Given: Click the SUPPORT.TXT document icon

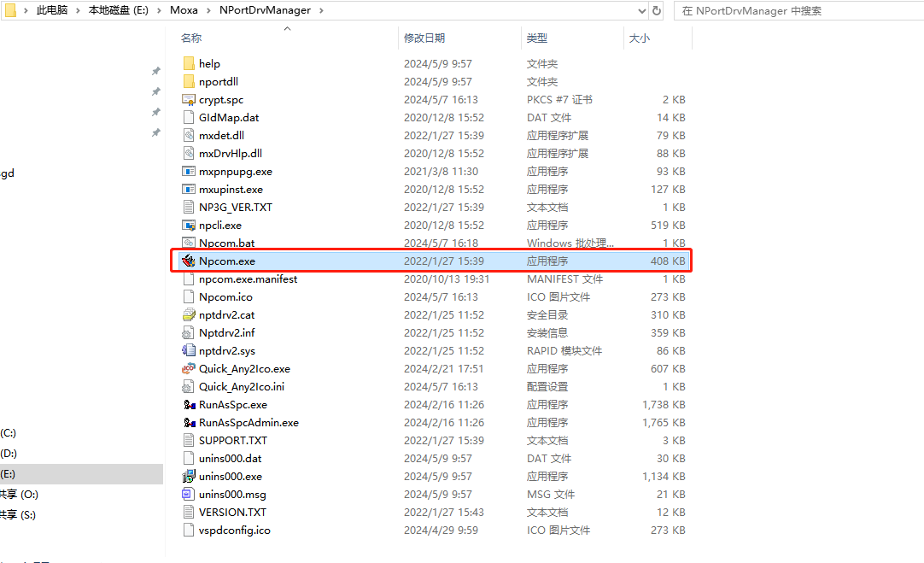Looking at the screenshot, I should pos(189,440).
